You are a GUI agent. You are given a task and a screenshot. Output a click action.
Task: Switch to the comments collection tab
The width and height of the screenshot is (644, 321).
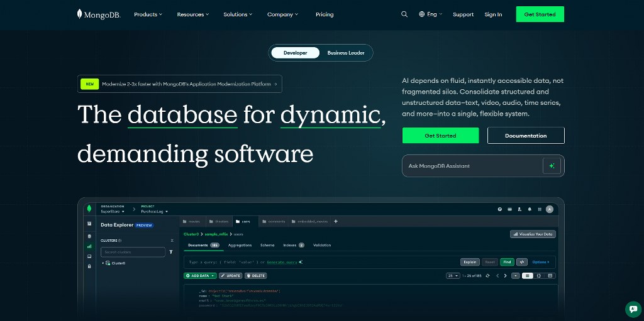273,221
